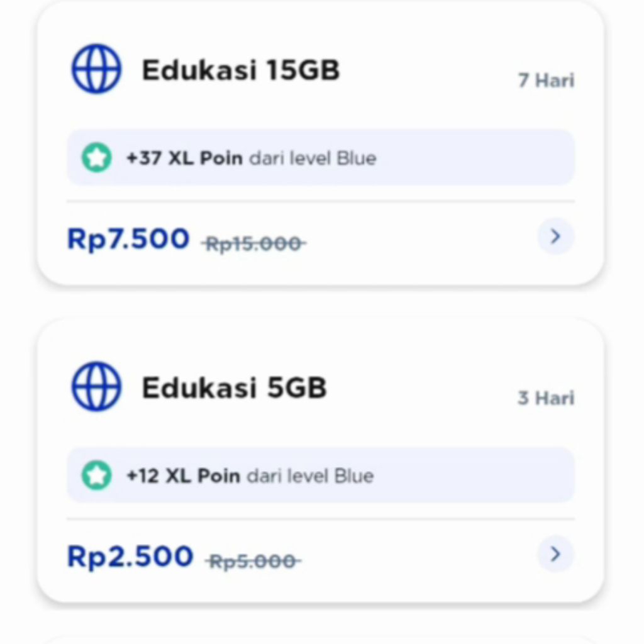This screenshot has height=644, width=644.
Task: Click the XL Poin reward badge on Edukasi 15GB
Action: (321, 158)
